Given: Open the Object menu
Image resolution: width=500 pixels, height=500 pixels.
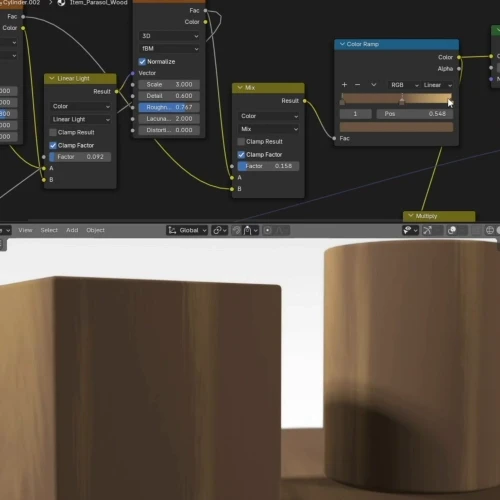Looking at the screenshot, I should point(95,230).
